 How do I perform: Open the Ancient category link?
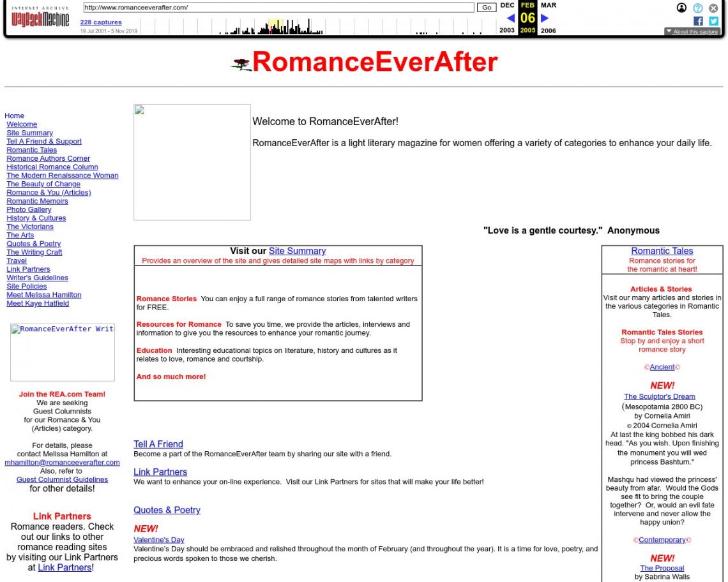coord(662,367)
